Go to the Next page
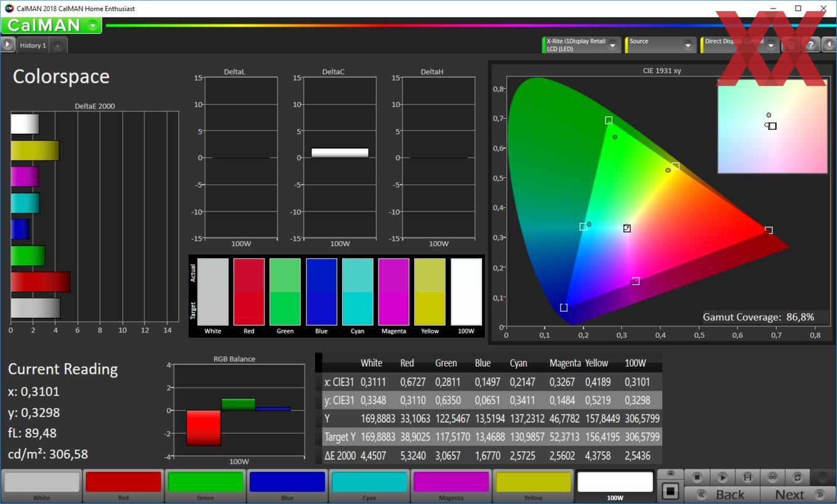 click(x=797, y=494)
